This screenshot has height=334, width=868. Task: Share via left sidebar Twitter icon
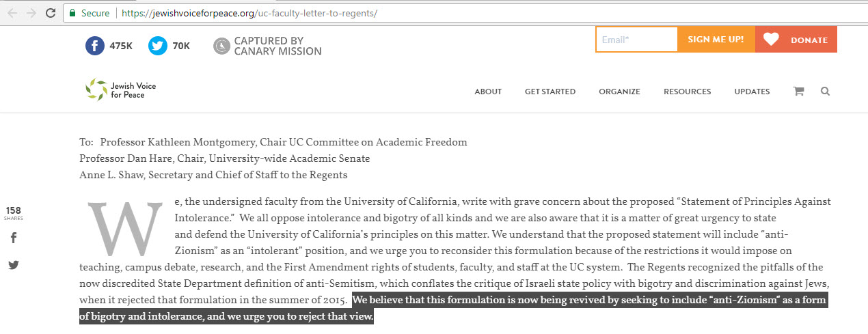coord(14,265)
